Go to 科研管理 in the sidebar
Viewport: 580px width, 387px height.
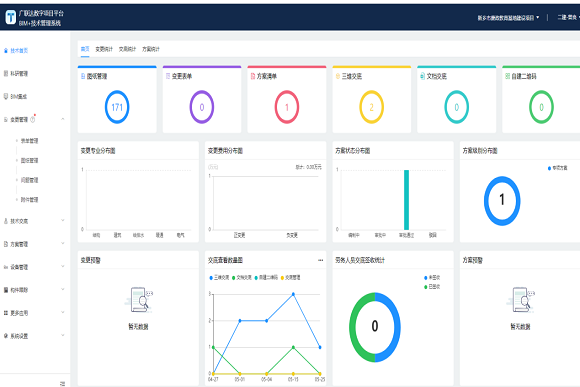click(19, 74)
